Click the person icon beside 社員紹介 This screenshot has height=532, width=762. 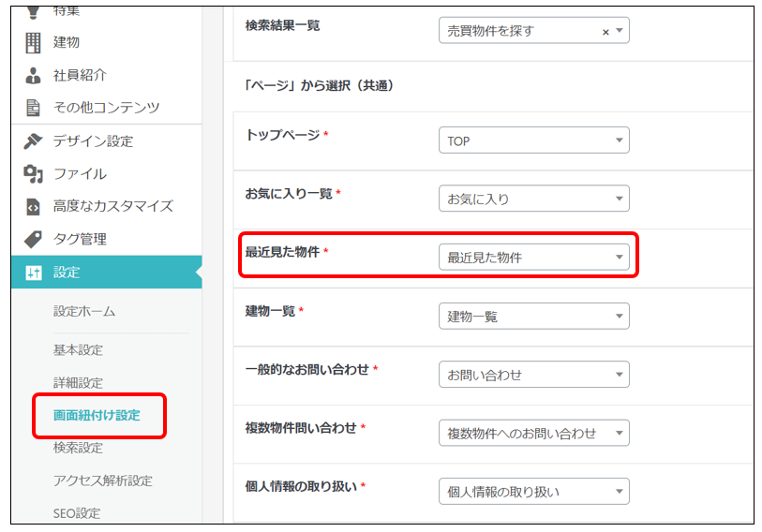click(33, 75)
